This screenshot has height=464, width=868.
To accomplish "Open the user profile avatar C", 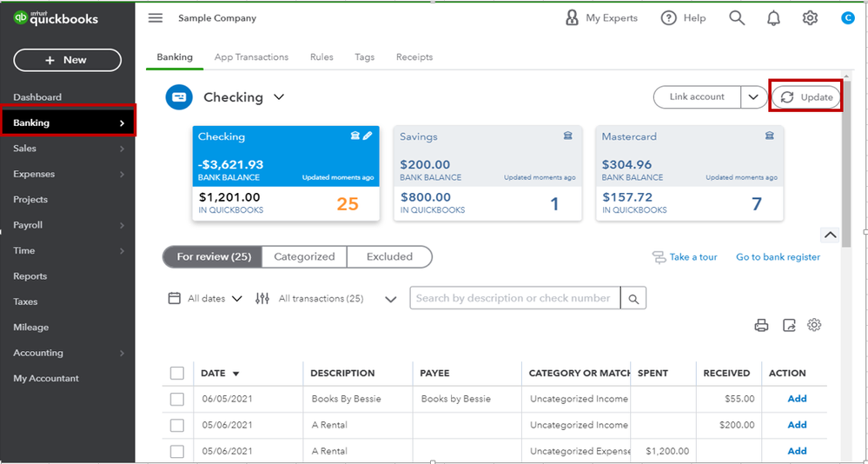I will [847, 18].
